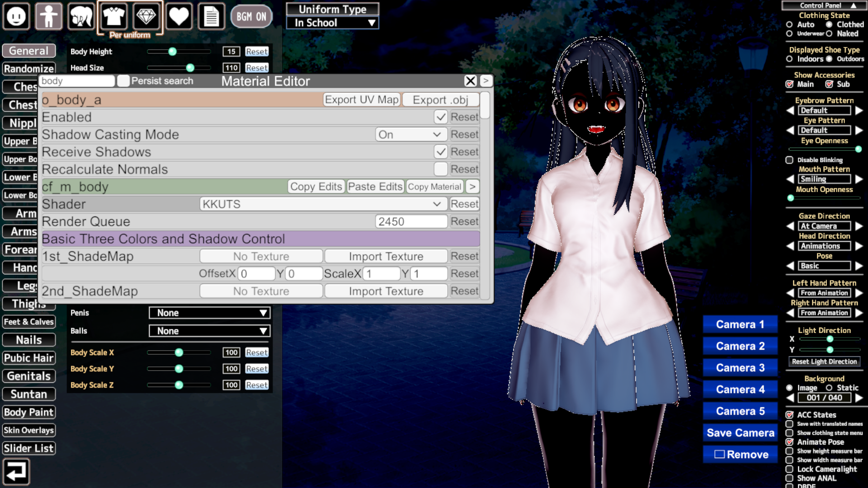Select the Naked clothing state

(829, 33)
